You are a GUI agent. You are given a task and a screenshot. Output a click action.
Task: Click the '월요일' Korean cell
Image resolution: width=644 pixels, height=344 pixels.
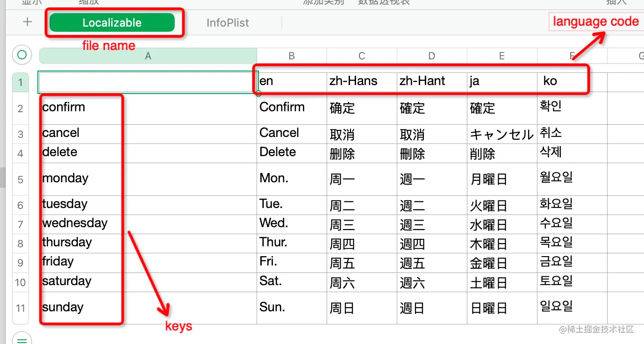[572, 179]
